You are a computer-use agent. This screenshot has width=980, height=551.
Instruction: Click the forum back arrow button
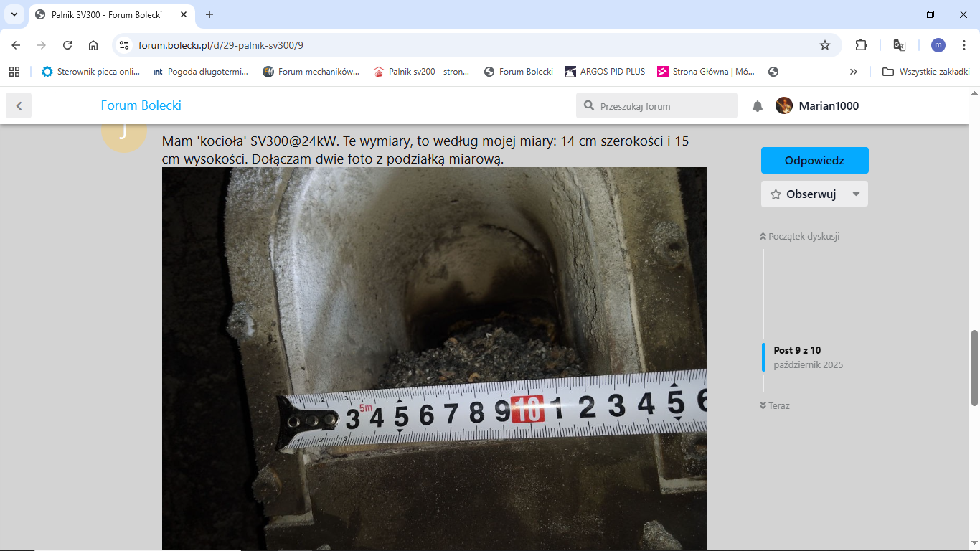pos(19,106)
